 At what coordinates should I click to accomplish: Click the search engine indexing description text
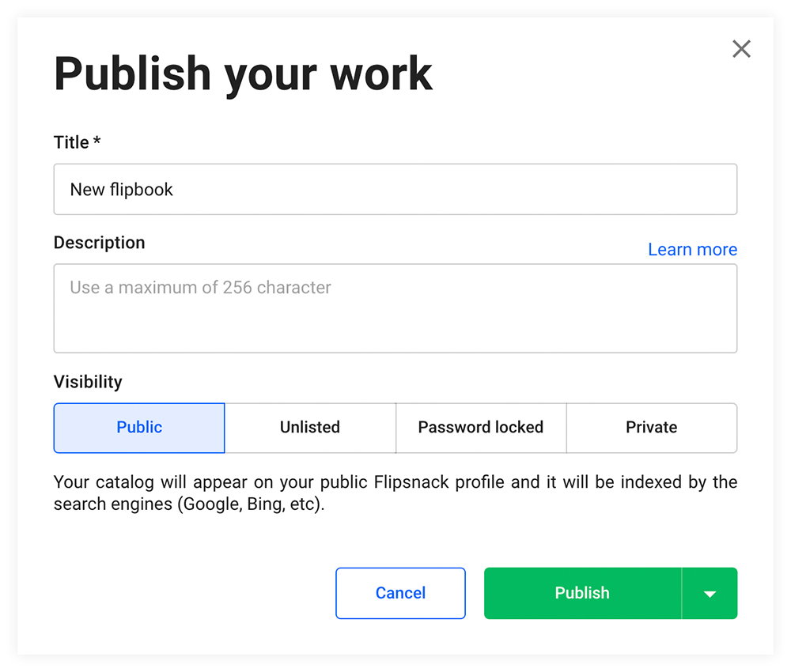(395, 490)
